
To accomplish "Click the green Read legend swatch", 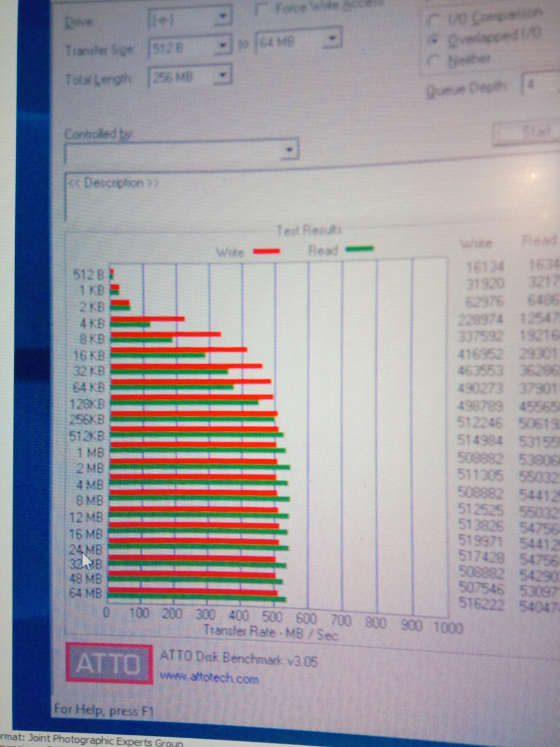I will [x=359, y=249].
